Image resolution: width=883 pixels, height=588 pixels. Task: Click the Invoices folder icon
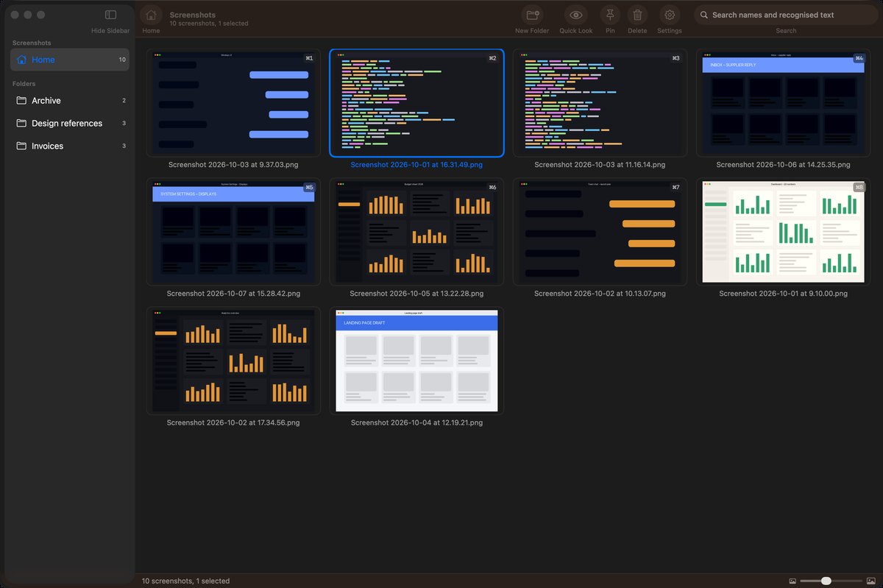coord(21,146)
